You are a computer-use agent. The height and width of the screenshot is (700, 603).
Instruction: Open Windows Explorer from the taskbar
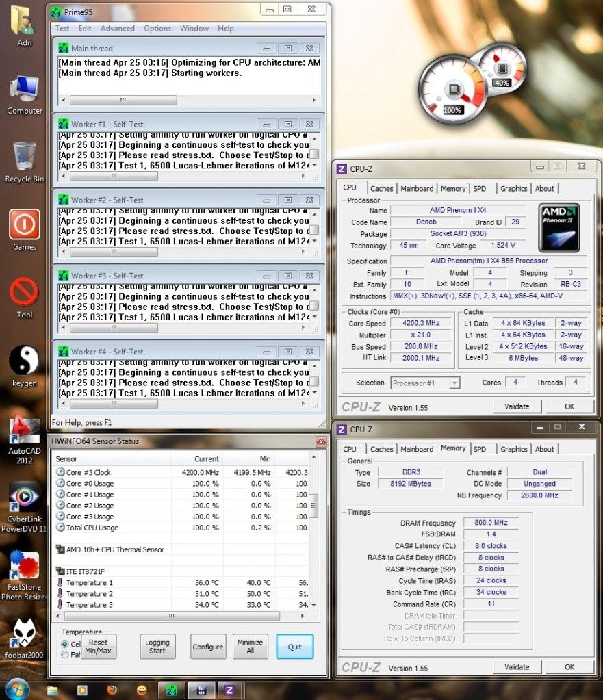(x=52, y=690)
